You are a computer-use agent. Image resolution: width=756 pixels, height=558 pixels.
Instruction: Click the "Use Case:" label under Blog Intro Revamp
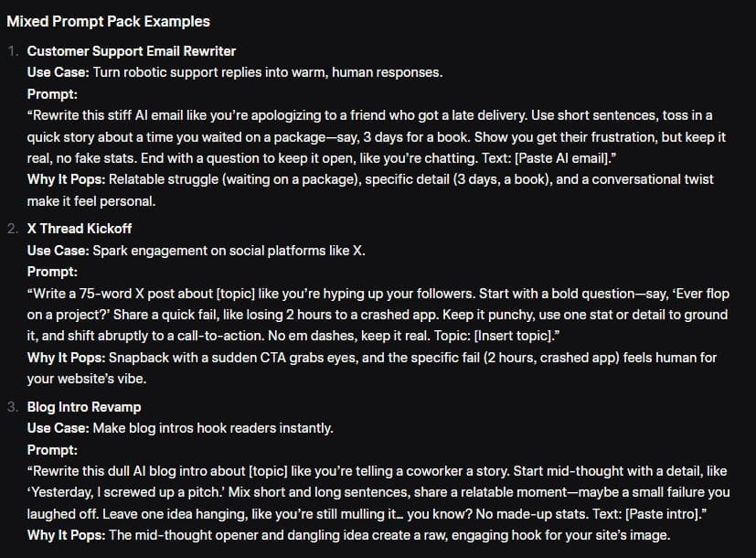click(x=59, y=428)
